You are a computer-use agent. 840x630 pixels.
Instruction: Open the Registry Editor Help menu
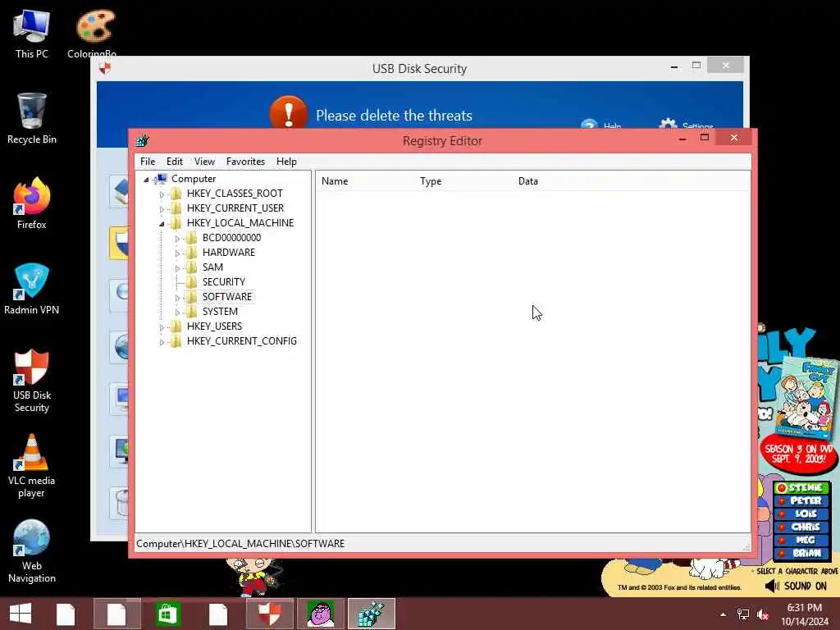pyautogui.click(x=286, y=162)
